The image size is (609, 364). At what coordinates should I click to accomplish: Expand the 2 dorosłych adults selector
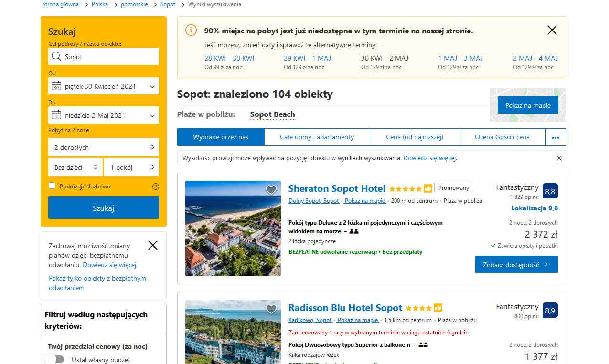104,147
